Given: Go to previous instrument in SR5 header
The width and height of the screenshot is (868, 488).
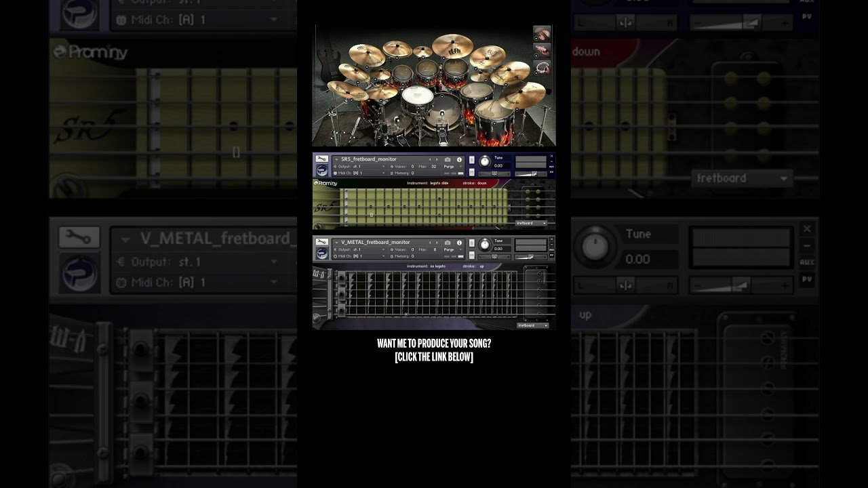Looking at the screenshot, I should pos(430,159).
